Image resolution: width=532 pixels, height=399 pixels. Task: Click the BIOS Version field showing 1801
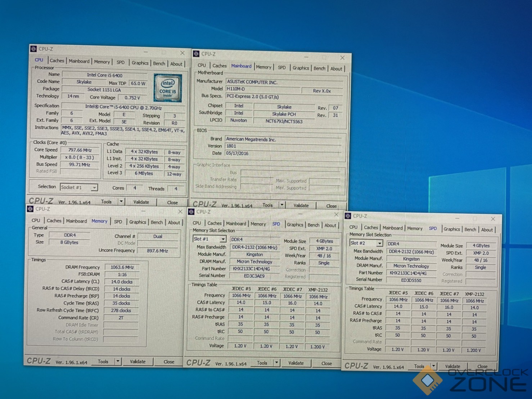click(283, 146)
